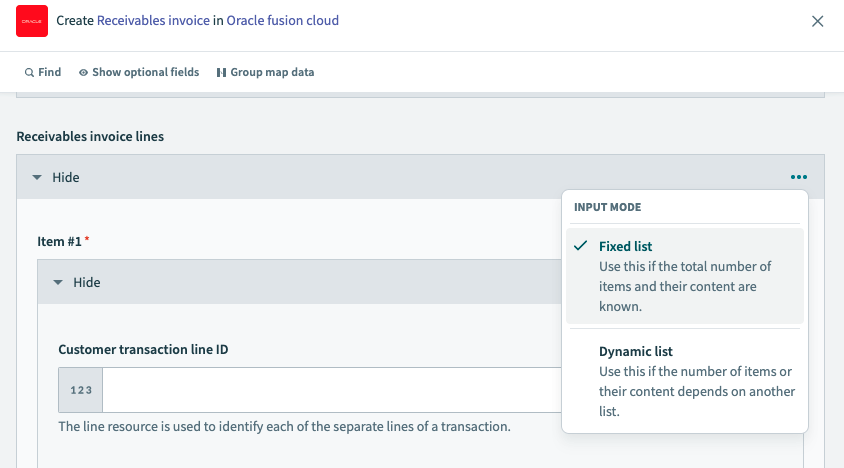This screenshot has height=468, width=844.
Task: Click the line resource help text
Action: pyautogui.click(x=284, y=426)
